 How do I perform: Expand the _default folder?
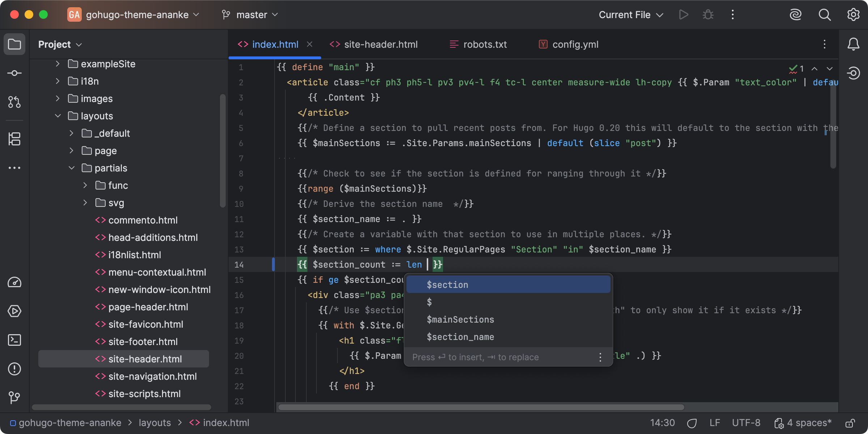coord(71,133)
